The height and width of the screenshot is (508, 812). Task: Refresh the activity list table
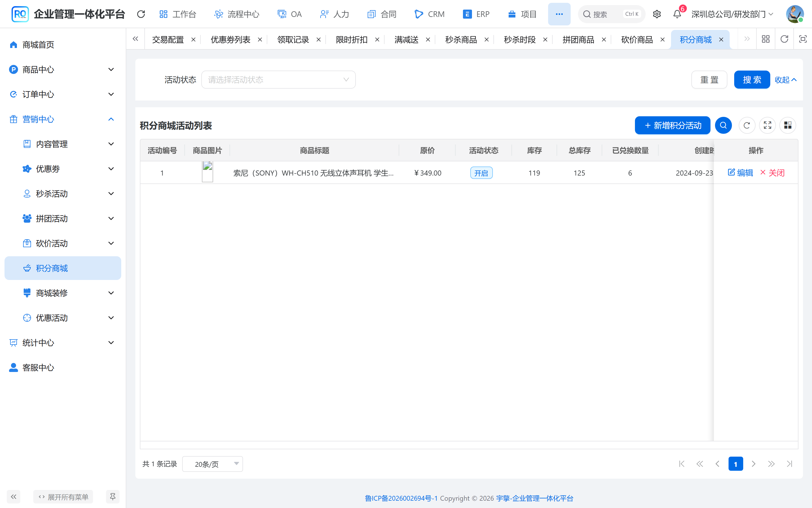coord(747,125)
